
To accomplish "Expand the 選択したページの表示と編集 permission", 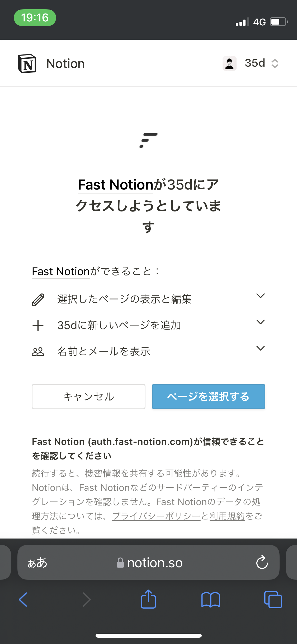I will pyautogui.click(x=148, y=299).
